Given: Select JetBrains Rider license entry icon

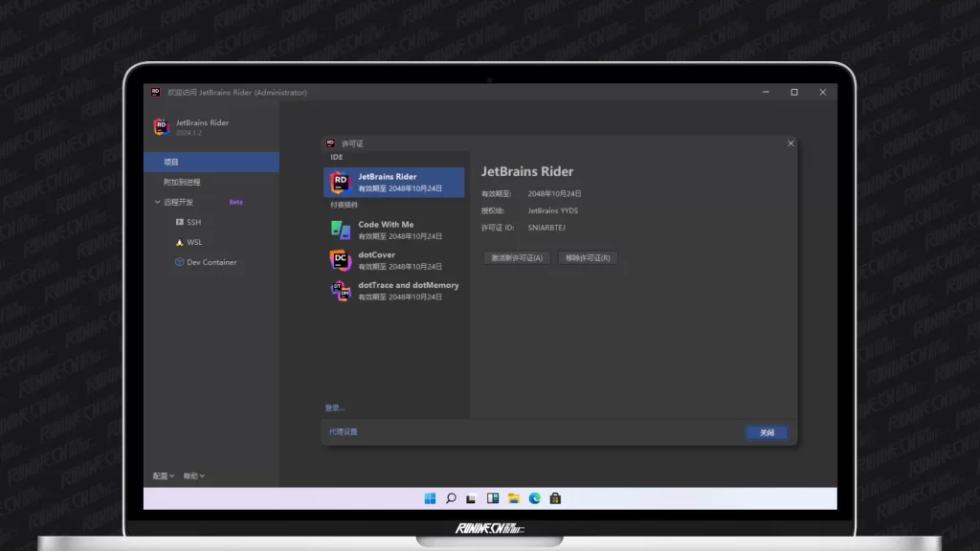Looking at the screenshot, I should [x=340, y=182].
